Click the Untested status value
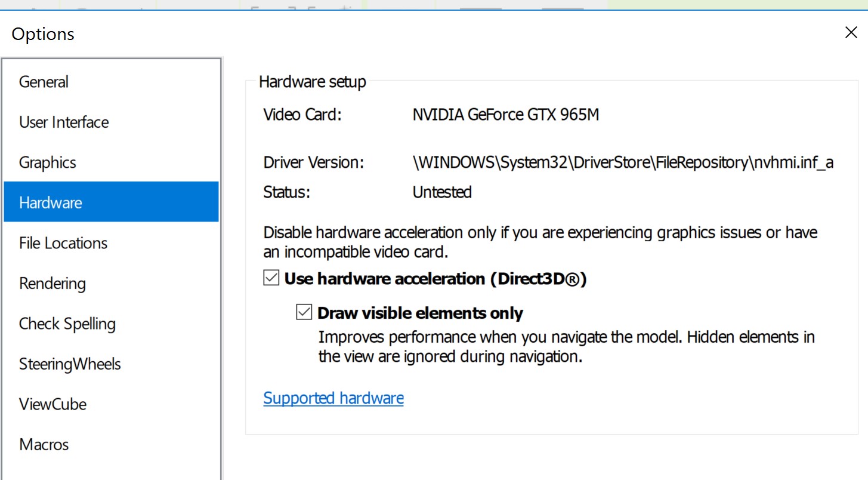The width and height of the screenshot is (868, 480). tap(442, 192)
